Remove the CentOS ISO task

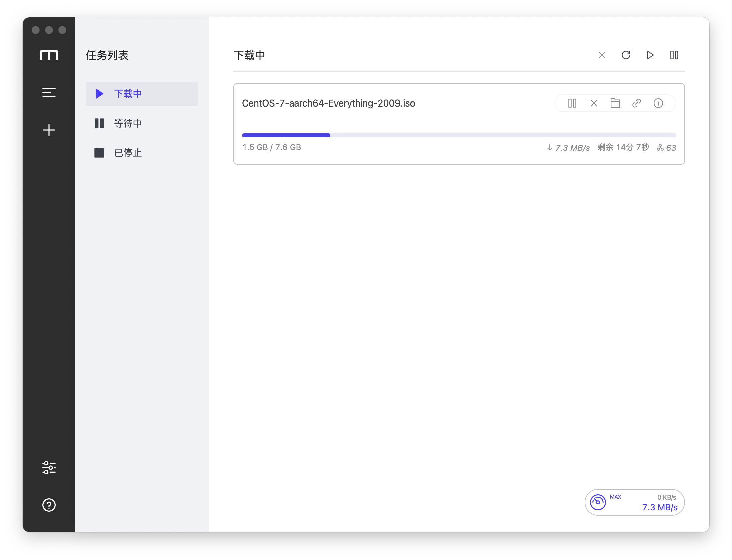coord(594,103)
